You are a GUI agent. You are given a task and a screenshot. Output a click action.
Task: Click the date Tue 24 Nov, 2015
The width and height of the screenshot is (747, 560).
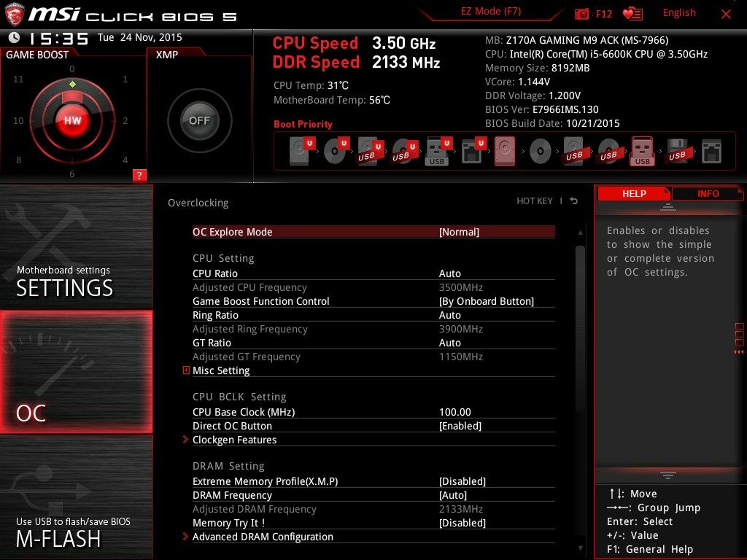pyautogui.click(x=139, y=37)
